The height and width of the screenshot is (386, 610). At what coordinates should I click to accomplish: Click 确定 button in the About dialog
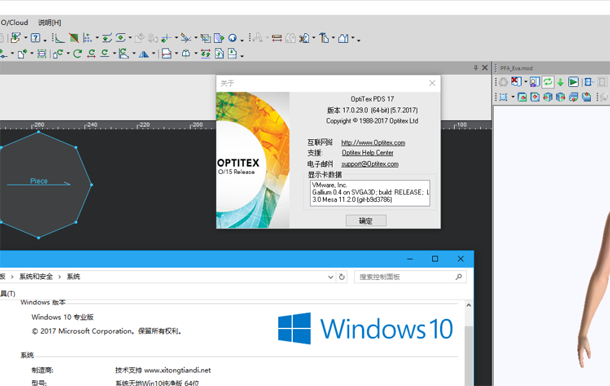[x=366, y=221]
